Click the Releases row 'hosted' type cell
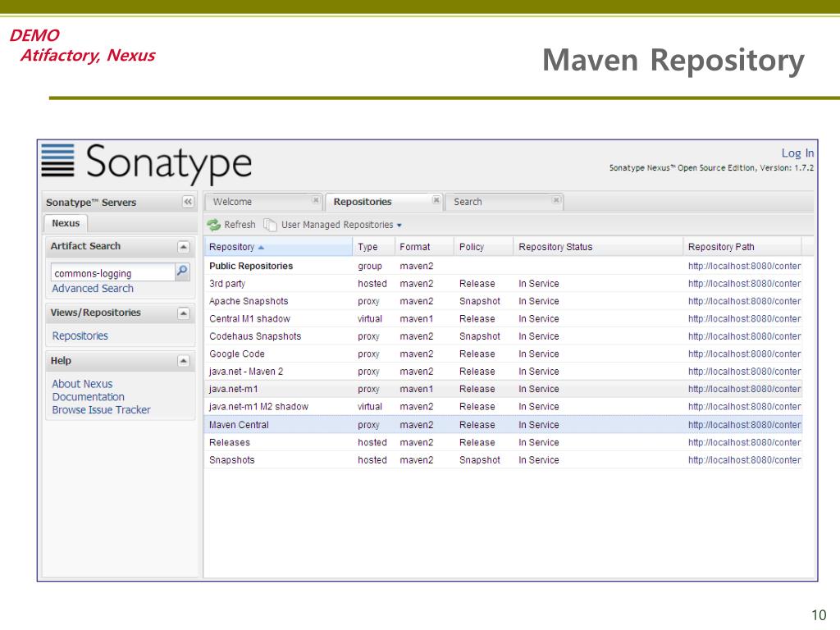 (x=372, y=442)
